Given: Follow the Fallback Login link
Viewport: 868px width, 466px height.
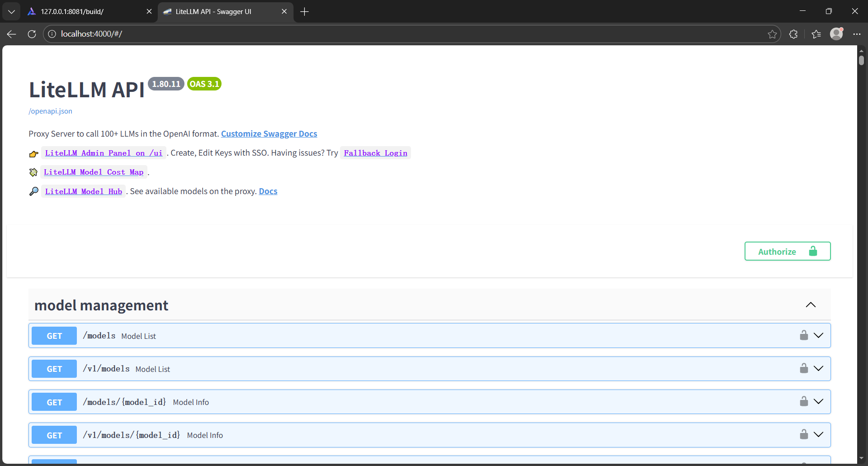Looking at the screenshot, I should click(375, 153).
